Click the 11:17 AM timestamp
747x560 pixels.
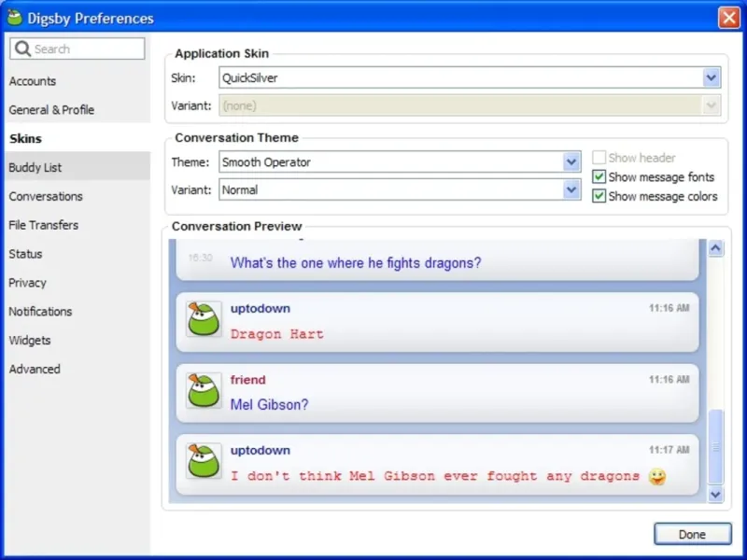[669, 450]
